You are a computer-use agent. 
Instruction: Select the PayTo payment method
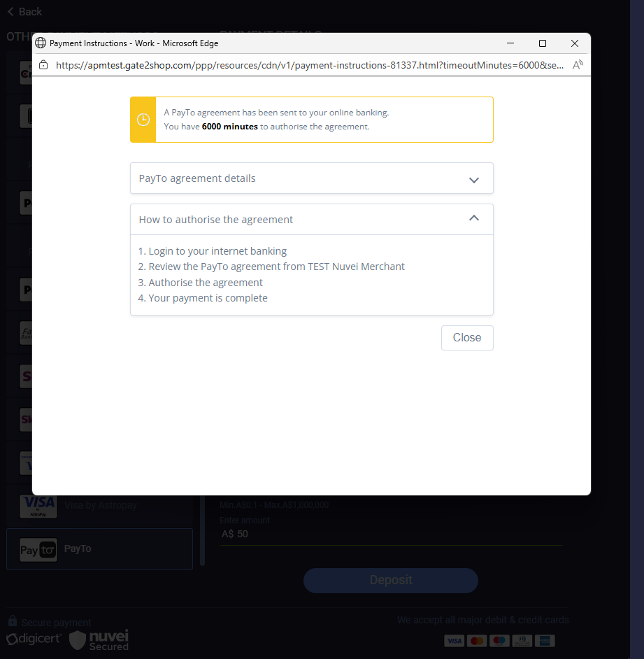99,549
